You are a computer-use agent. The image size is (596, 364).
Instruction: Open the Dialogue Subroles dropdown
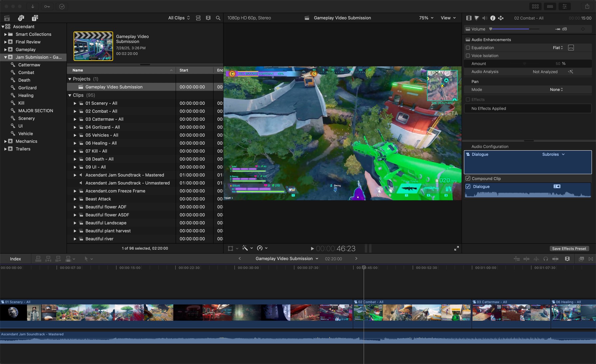(553, 154)
